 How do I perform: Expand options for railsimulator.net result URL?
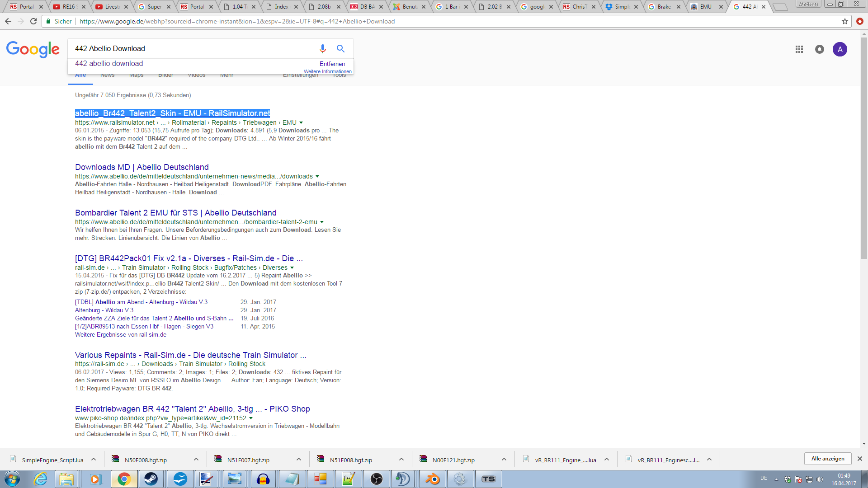(x=301, y=123)
